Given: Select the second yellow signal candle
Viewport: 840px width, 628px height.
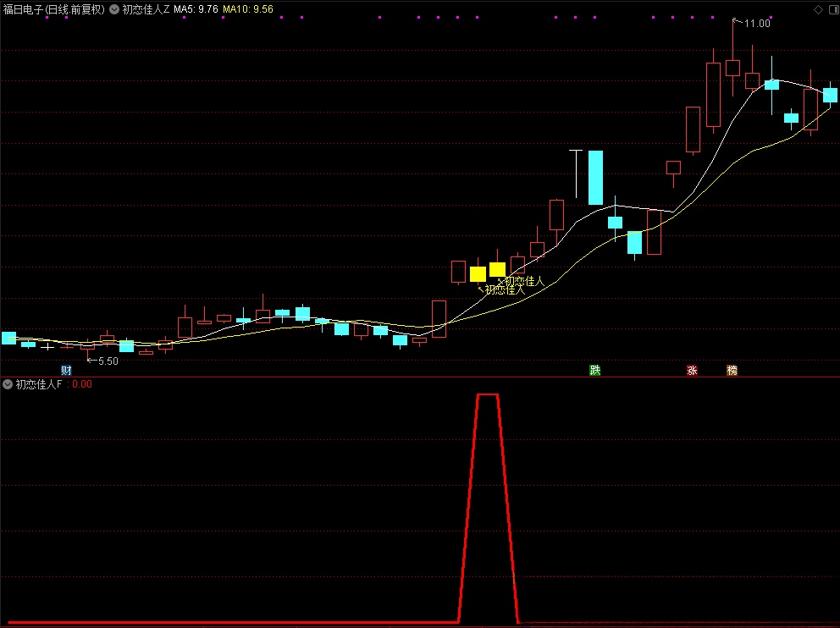Looking at the screenshot, I should click(497, 269).
